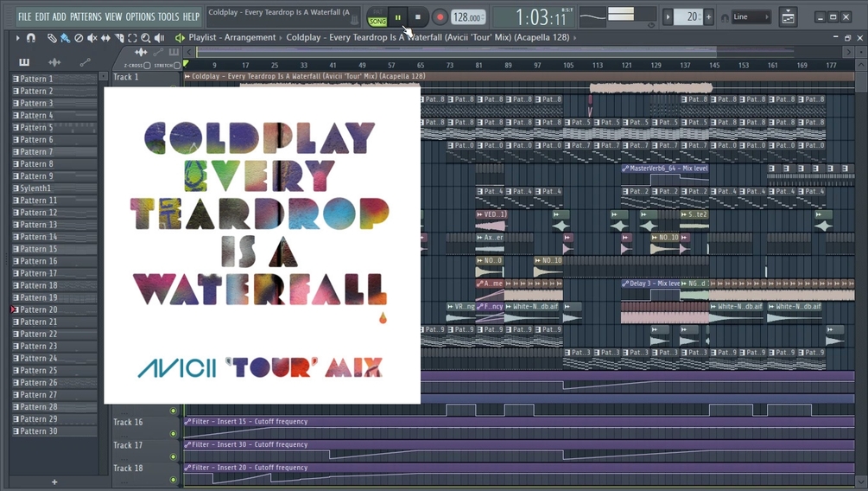The height and width of the screenshot is (491, 868).
Task: Click the playlist scroll-left arrow
Action: click(189, 52)
